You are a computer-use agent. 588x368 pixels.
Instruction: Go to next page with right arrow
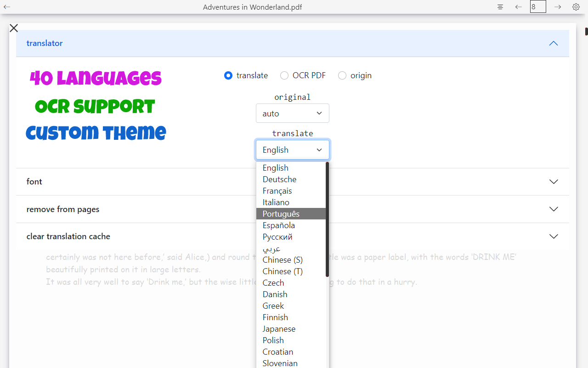coord(558,7)
